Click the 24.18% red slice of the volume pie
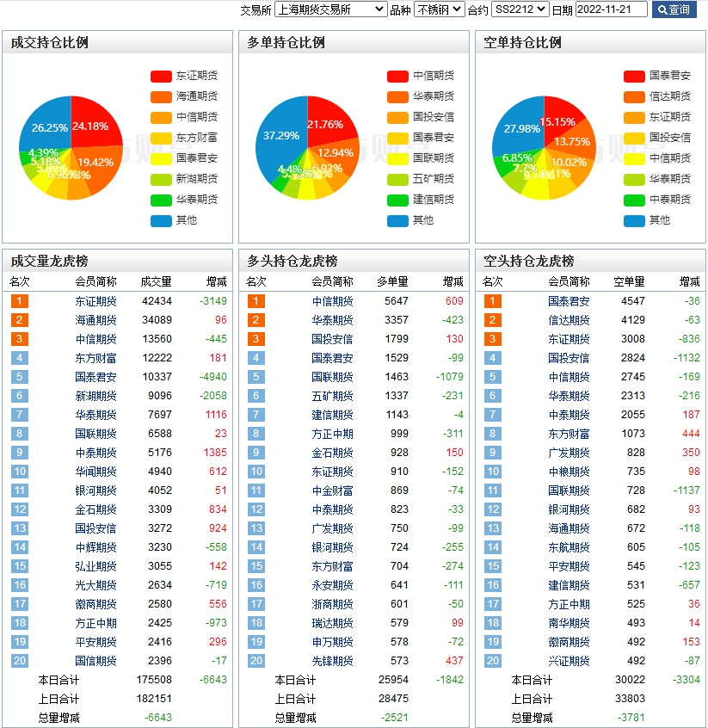This screenshot has height=728, width=708. click(x=92, y=126)
